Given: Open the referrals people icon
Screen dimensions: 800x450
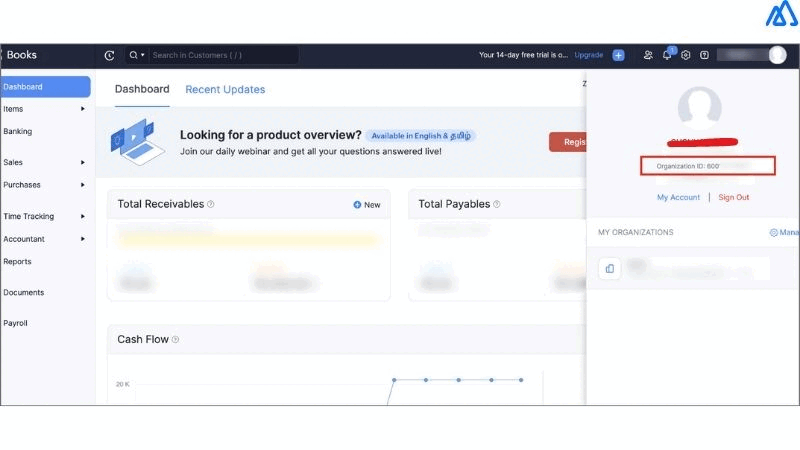Looking at the screenshot, I should (648, 55).
